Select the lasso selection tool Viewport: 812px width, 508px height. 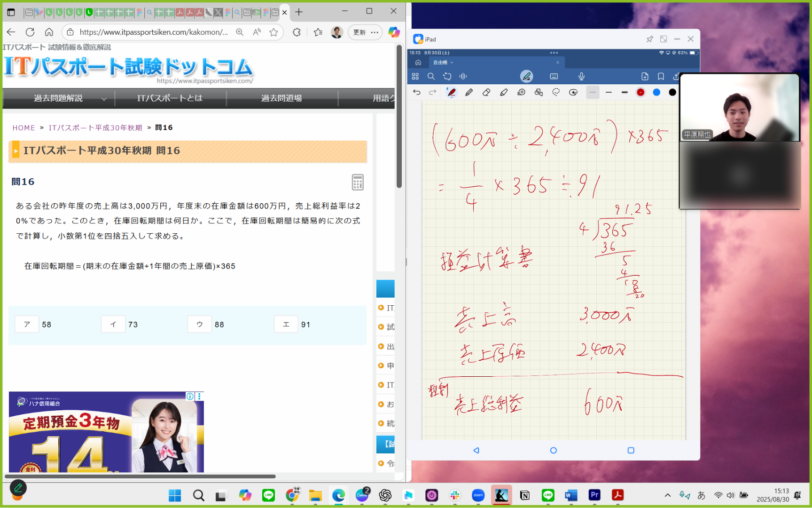coord(556,92)
